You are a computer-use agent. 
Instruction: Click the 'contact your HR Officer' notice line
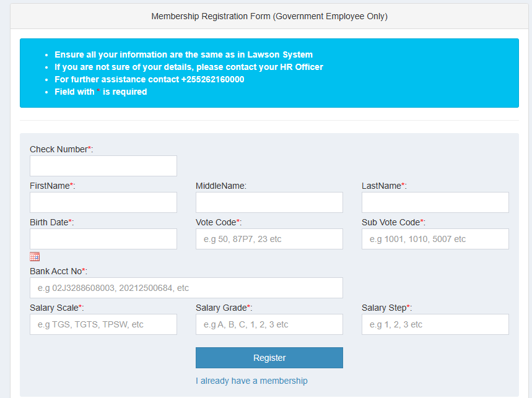189,67
